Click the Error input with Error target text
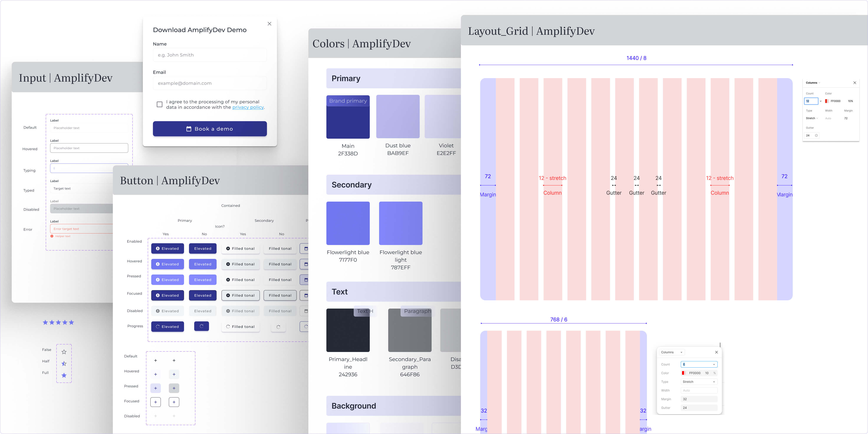This screenshot has height=434, width=868. [x=82, y=229]
